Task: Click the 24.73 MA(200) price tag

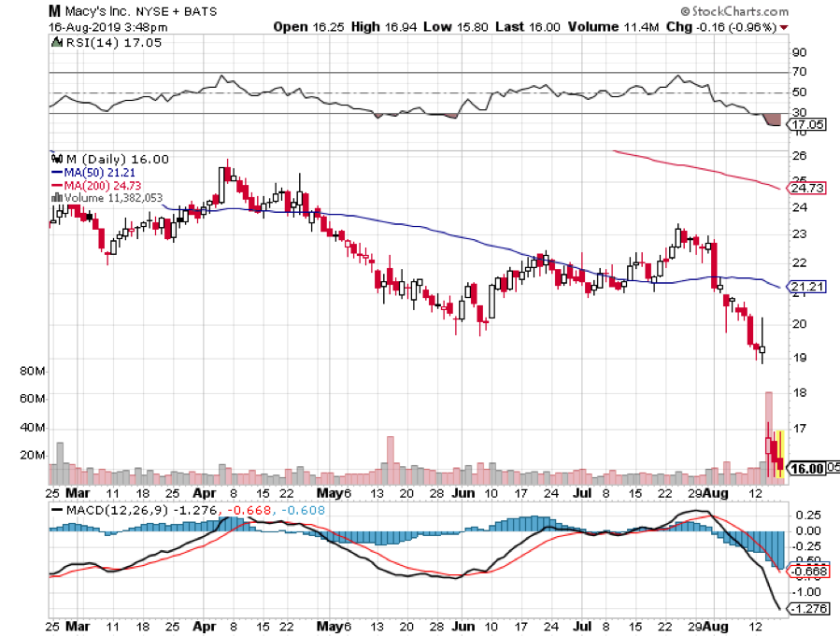Action: tap(807, 188)
